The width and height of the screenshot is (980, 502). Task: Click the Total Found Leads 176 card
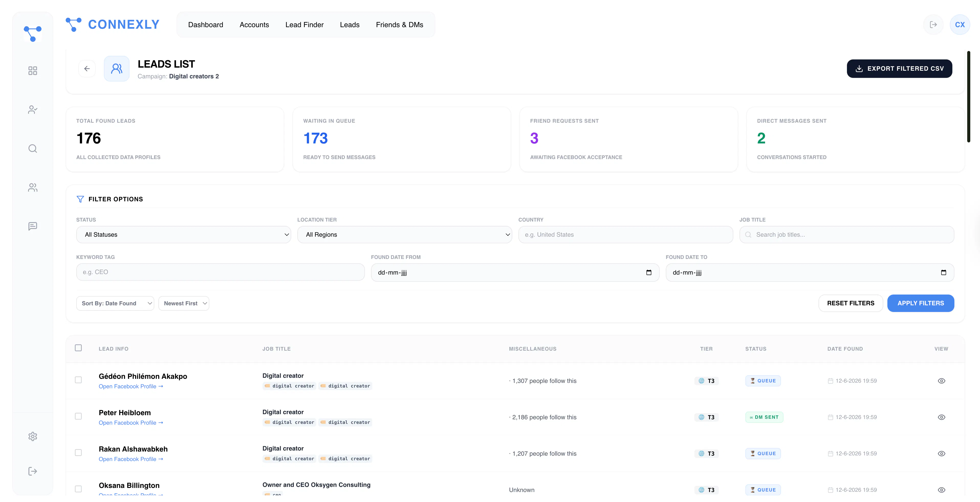click(x=175, y=139)
